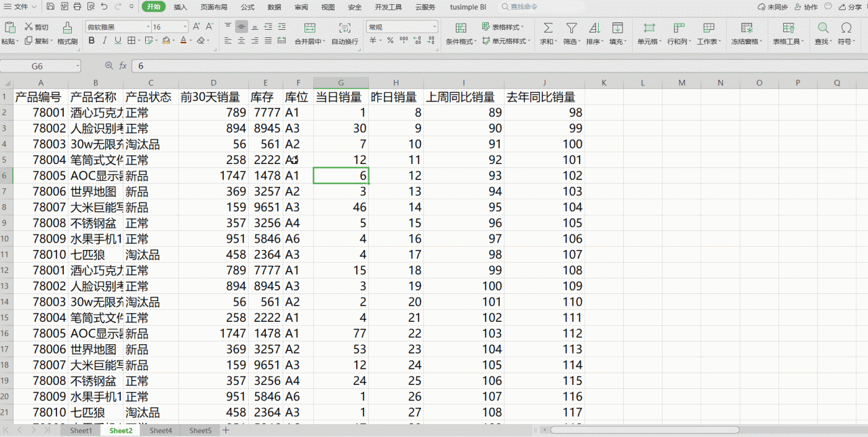Open the number format dropdown (常规)

(x=435, y=27)
